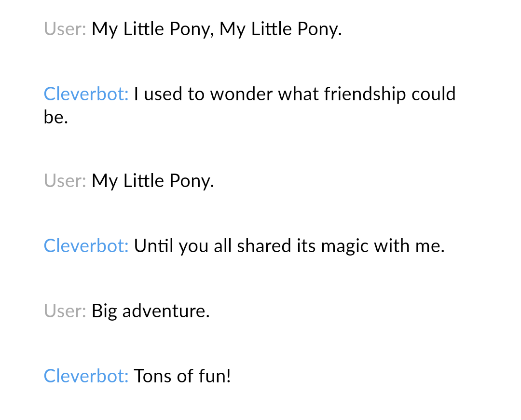This screenshot has width=521, height=420.
Task: Click the "My Little Pony, My Little Pony." message
Action: (x=217, y=29)
